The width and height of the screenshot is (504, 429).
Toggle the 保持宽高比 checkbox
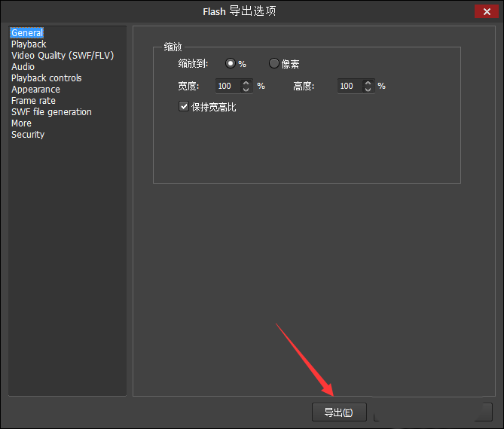click(x=184, y=106)
